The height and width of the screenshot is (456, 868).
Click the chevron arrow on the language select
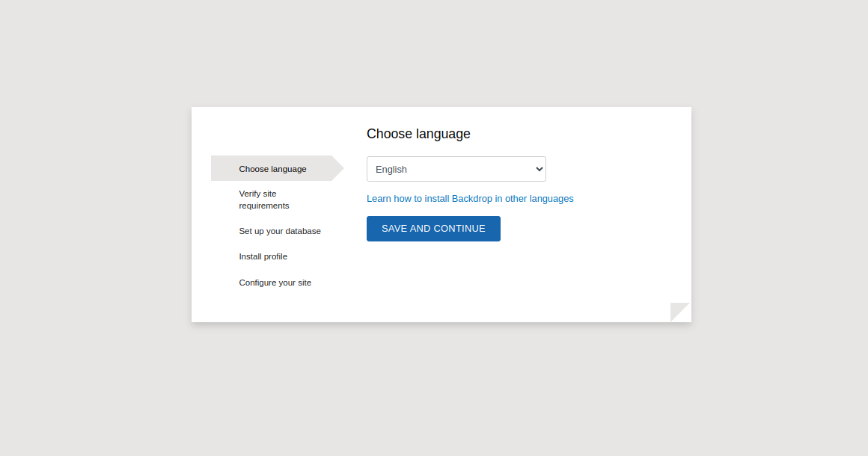tap(539, 169)
